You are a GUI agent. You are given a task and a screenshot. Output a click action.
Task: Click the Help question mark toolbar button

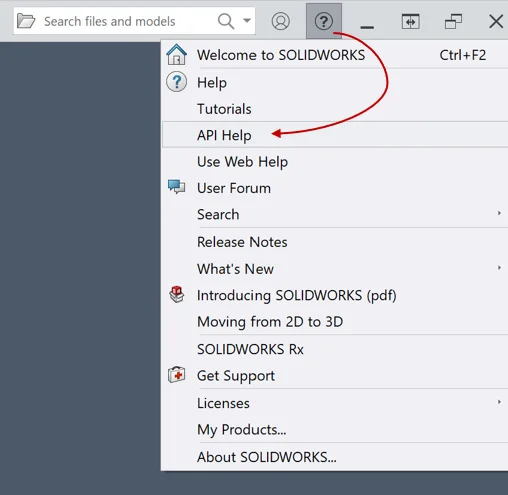pos(324,21)
